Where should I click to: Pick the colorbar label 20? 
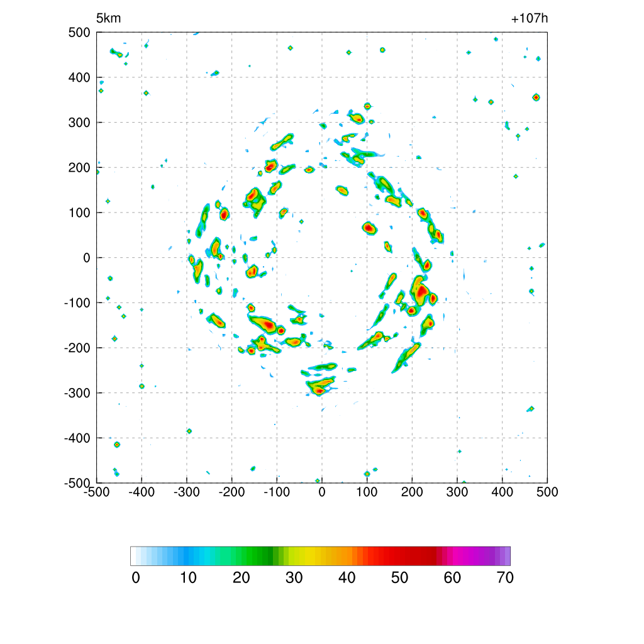point(241,578)
